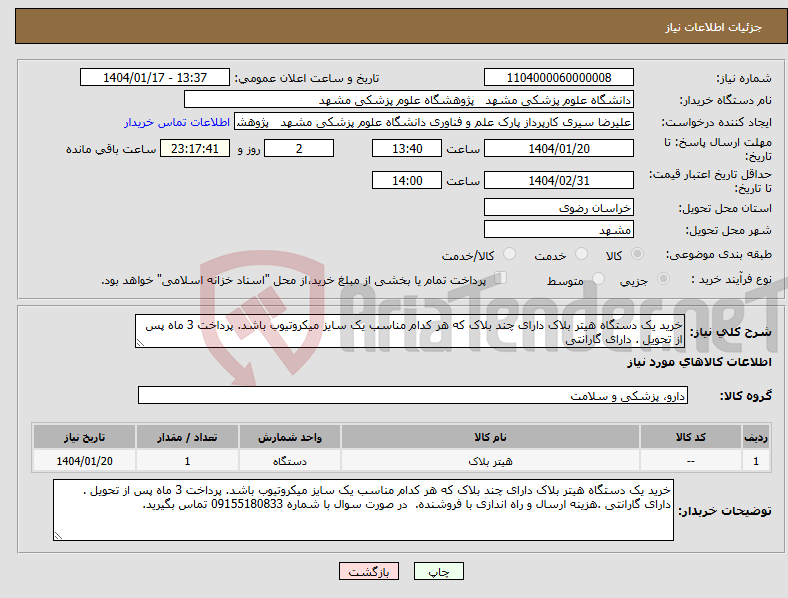Image resolution: width=788 pixels, height=598 pixels.
Task: Click the announcement date field 1404/01/17 - 13:37
Action: pyautogui.click(x=155, y=77)
